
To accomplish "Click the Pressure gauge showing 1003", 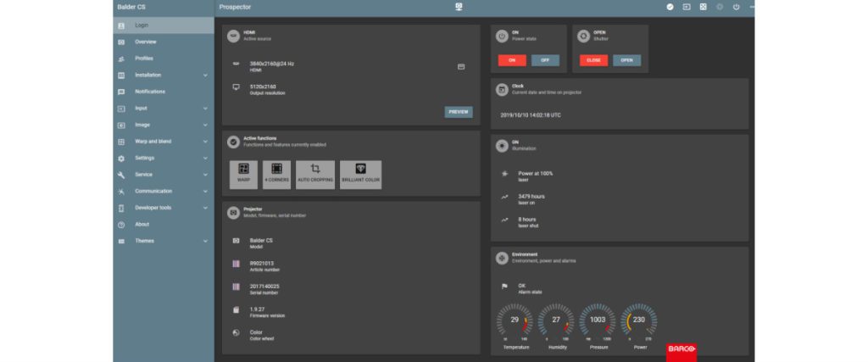I will click(598, 321).
